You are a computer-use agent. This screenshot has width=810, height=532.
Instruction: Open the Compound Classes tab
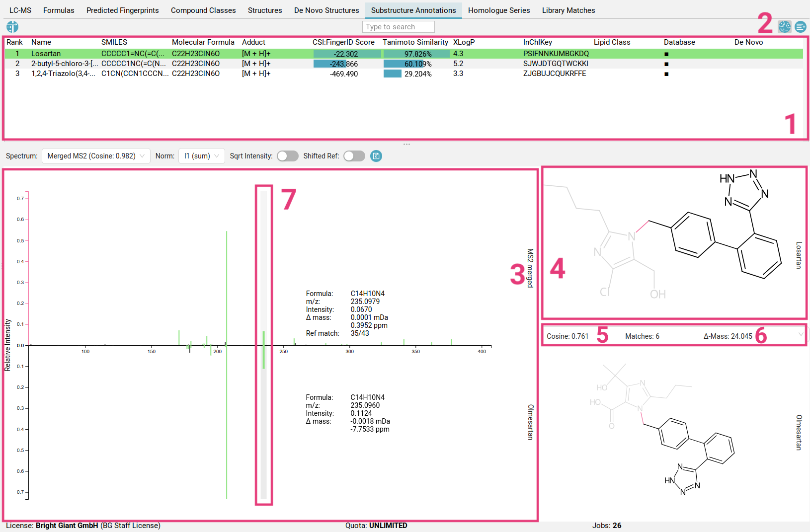(203, 10)
